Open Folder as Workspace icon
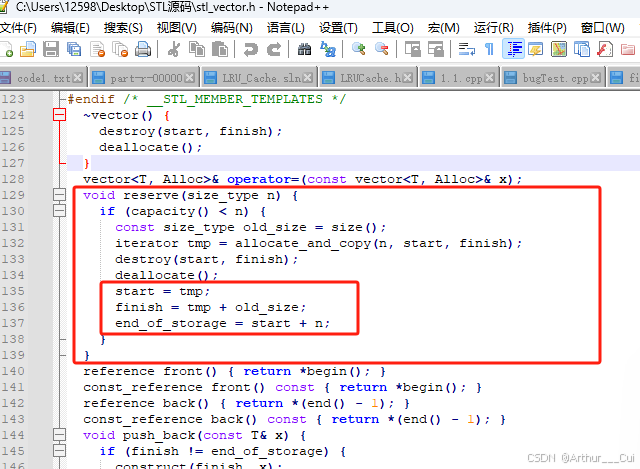 [628, 49]
